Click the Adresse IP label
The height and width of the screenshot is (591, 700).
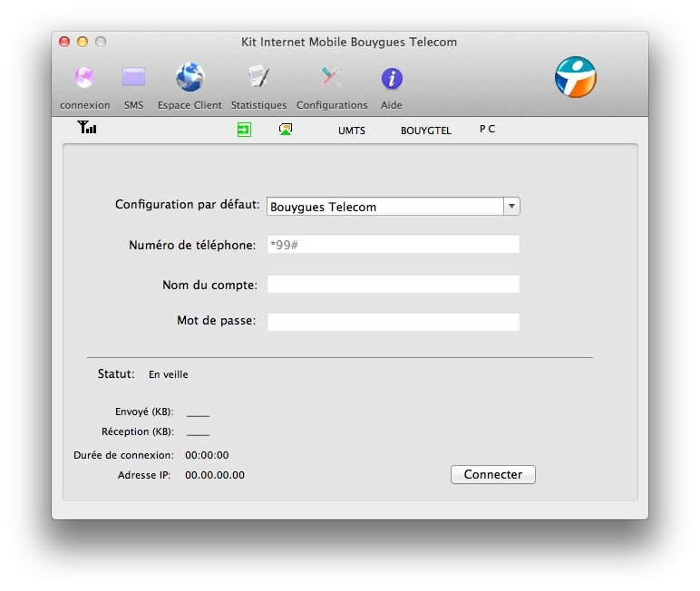144,475
